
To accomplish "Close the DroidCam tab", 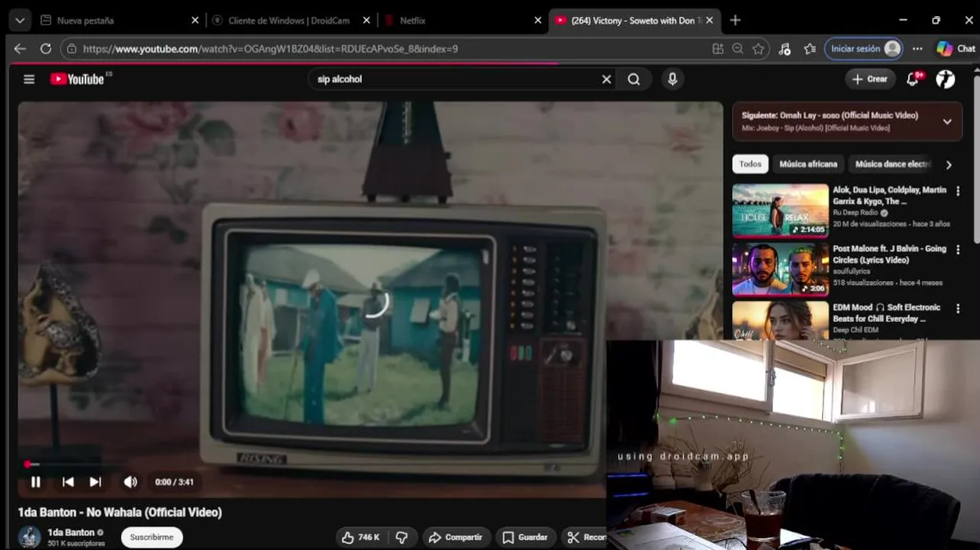I will click(x=366, y=21).
